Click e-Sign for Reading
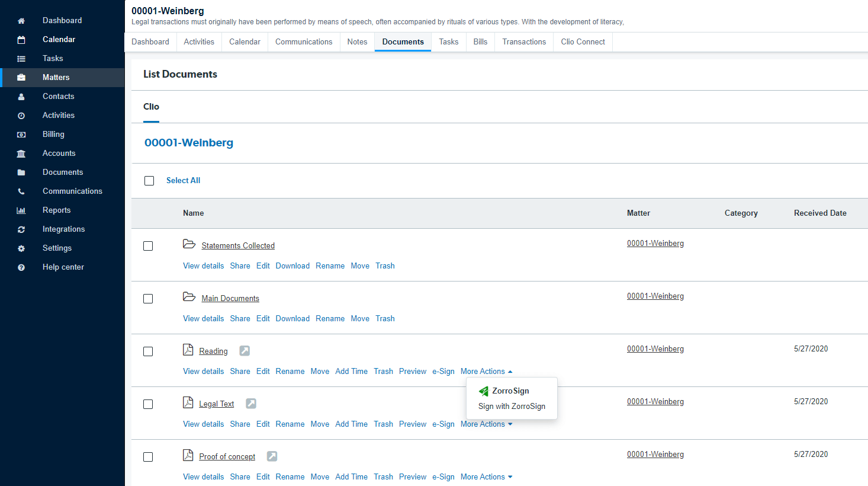This screenshot has width=868, height=486. (x=443, y=372)
